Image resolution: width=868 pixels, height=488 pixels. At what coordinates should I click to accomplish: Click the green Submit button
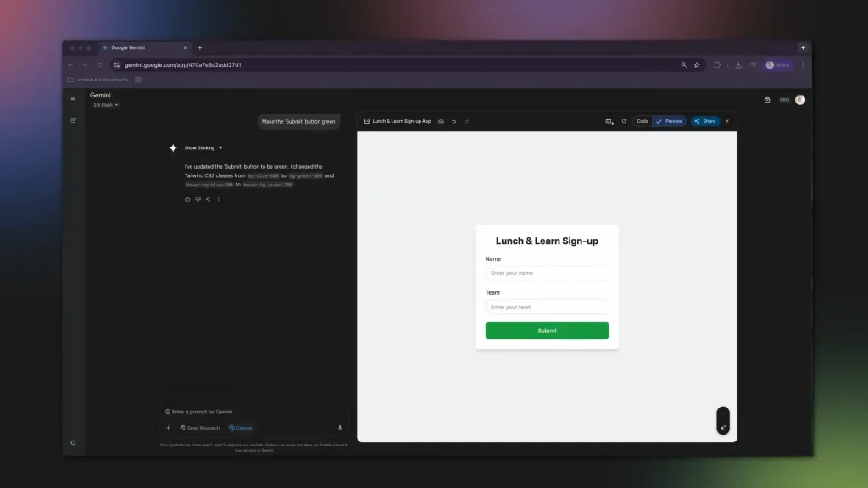tap(547, 330)
